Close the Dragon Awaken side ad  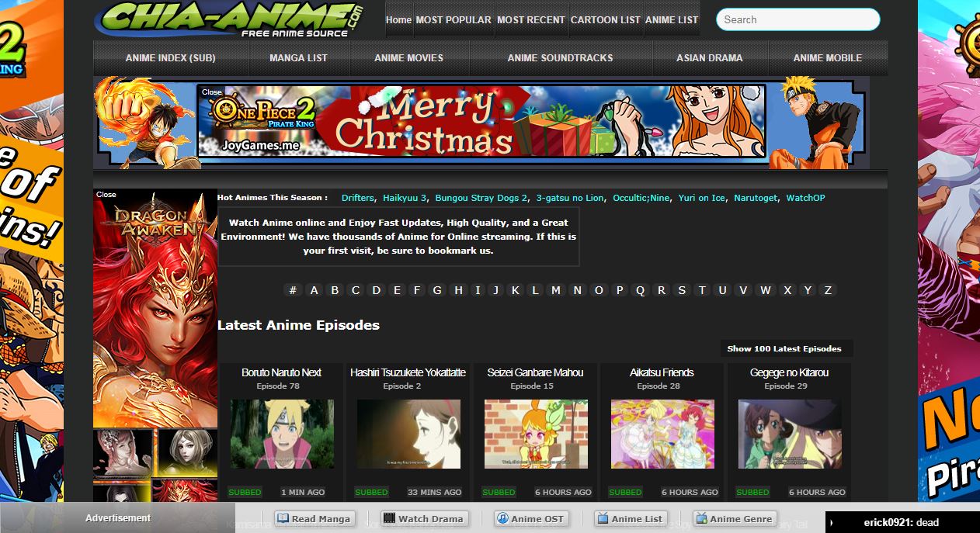click(106, 195)
